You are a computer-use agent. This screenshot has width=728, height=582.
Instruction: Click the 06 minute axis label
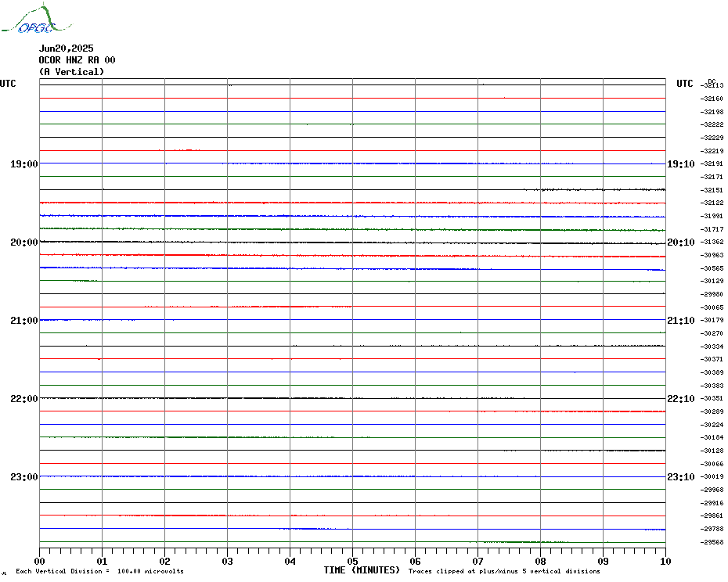tap(416, 561)
